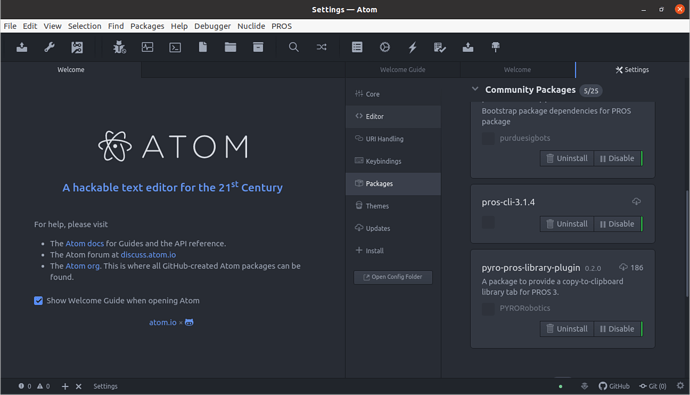This screenshot has width=690, height=395.
Task: Open the terminal prompt icon in toolbar
Action: [175, 47]
